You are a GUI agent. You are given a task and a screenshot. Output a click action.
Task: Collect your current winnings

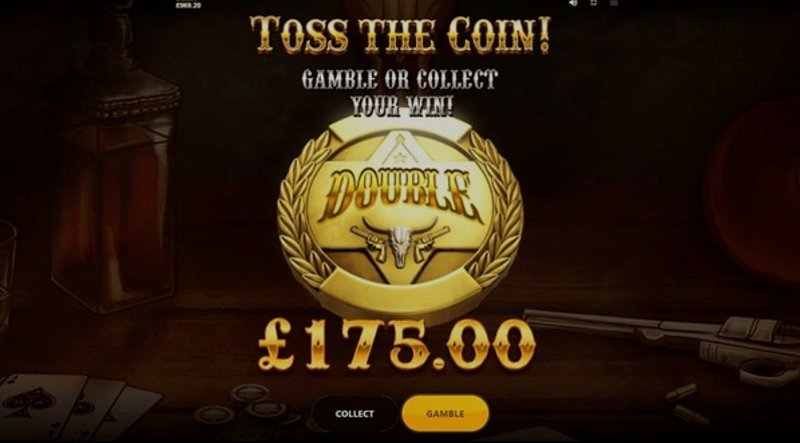(355, 413)
